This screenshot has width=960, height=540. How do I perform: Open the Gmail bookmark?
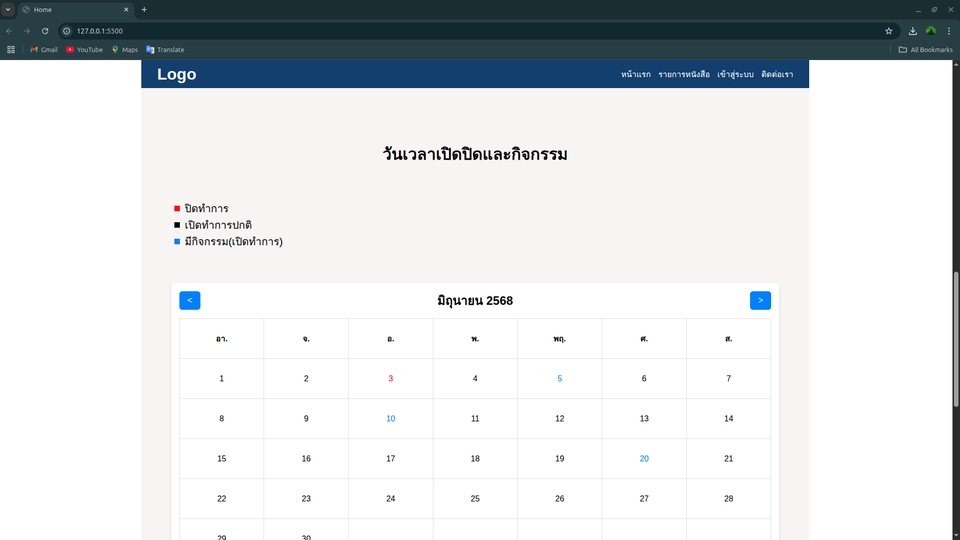pos(43,50)
